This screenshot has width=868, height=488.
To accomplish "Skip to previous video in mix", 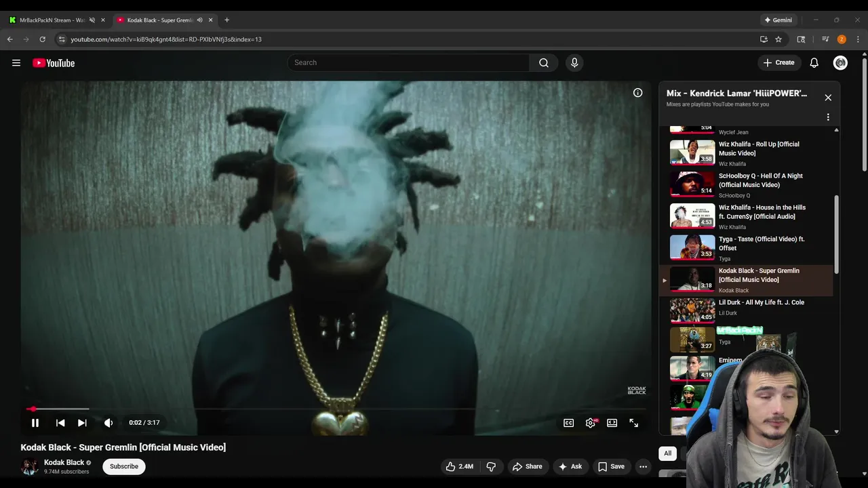I will point(60,423).
